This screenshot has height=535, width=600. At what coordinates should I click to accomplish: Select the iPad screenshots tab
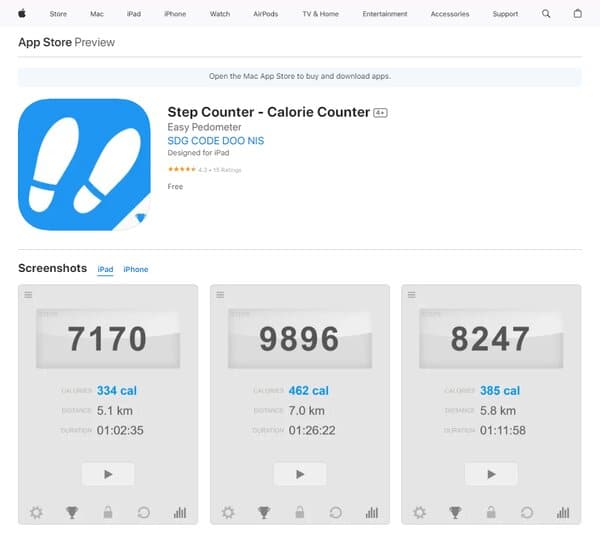105,269
